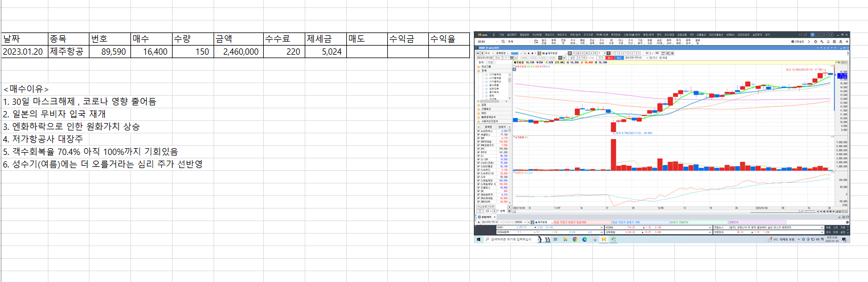Select screen layout number 1 in HTS

pyautogui.click(x=813, y=35)
